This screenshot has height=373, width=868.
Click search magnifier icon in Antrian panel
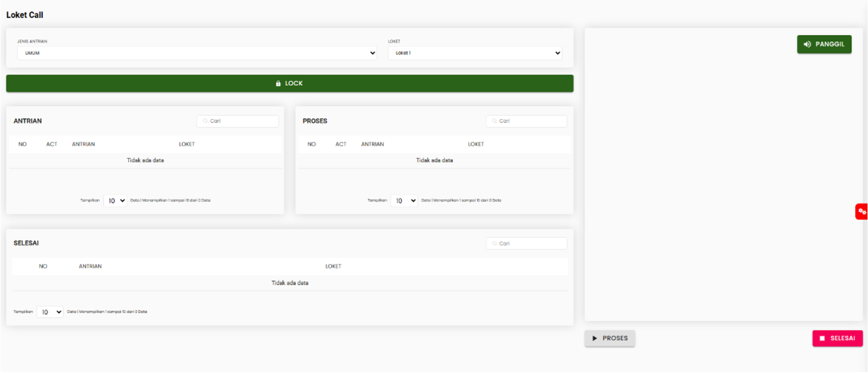205,121
